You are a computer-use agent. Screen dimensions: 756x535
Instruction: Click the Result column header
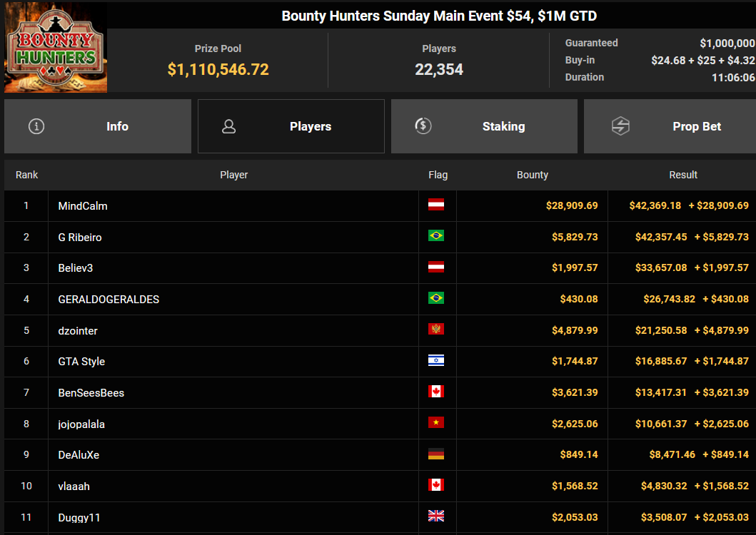683,175
